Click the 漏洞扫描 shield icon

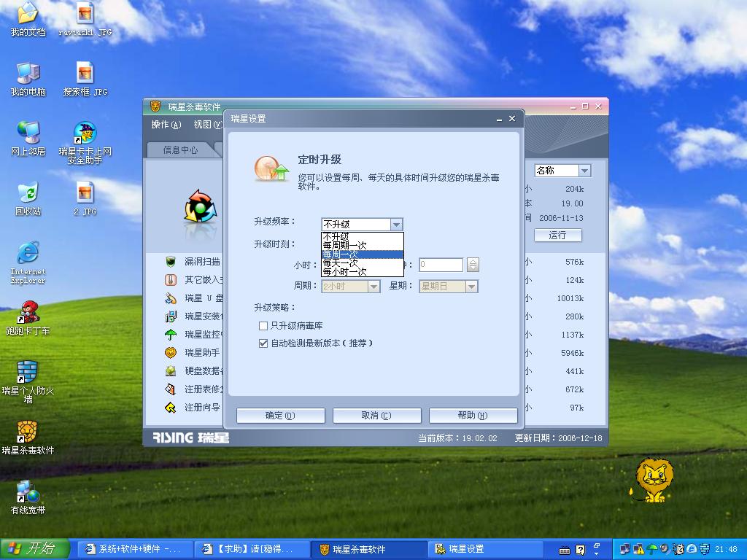[171, 262]
